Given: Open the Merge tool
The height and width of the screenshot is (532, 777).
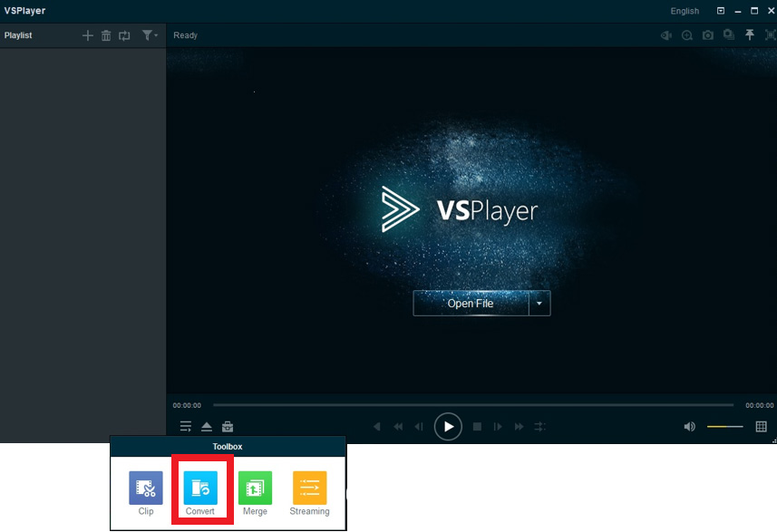Looking at the screenshot, I should (255, 488).
